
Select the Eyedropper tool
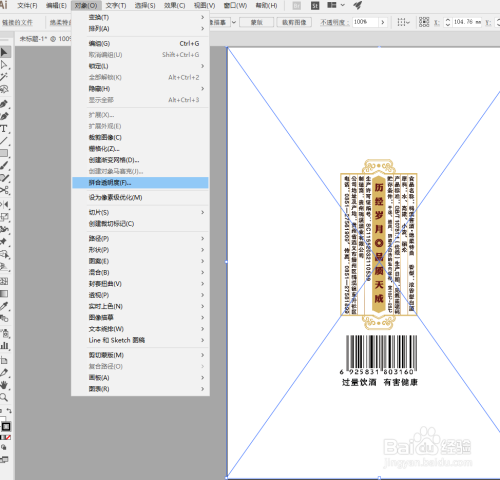coord(4,306)
